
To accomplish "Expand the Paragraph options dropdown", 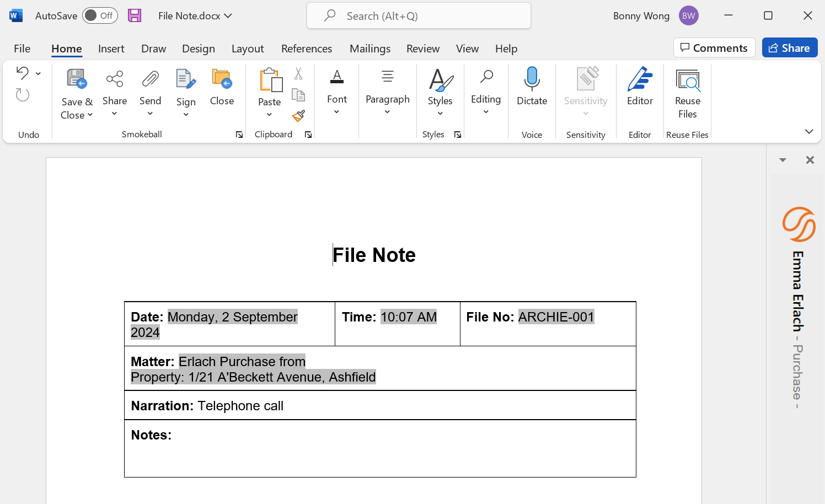I will pos(387,112).
